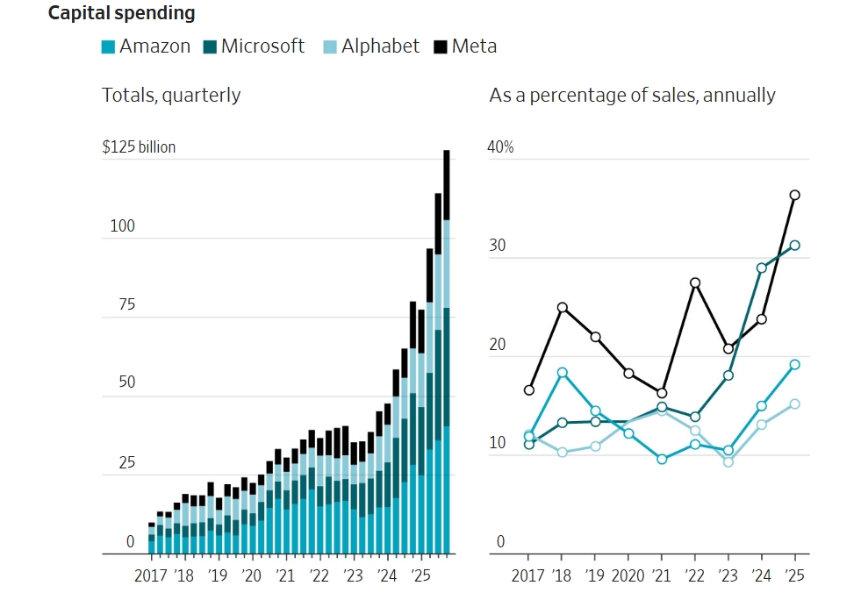
Task: Click Meta's 2022 data point on line chart
Action: coord(695,282)
